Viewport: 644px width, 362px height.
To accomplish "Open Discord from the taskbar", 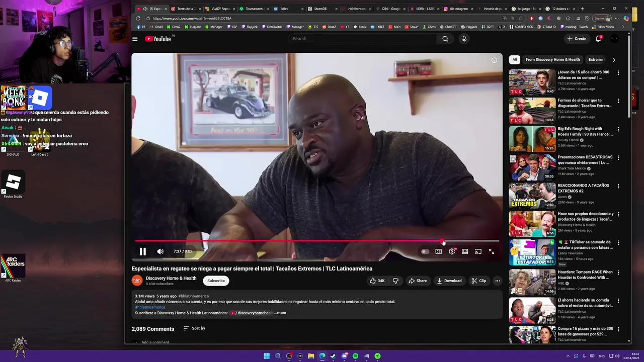I will click(344, 356).
